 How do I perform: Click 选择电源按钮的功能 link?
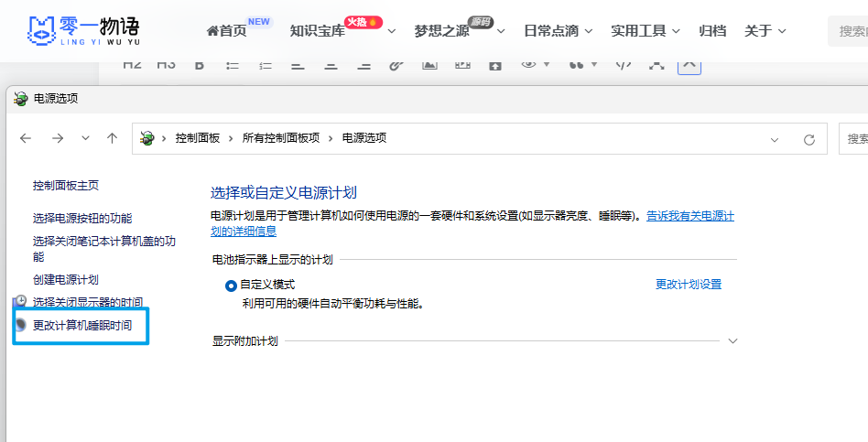(x=82, y=219)
